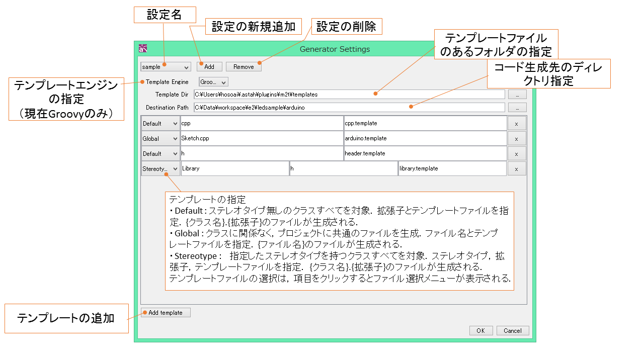This screenshot has height=362, width=644.
Task: Select the header.template file field
Action: point(425,153)
